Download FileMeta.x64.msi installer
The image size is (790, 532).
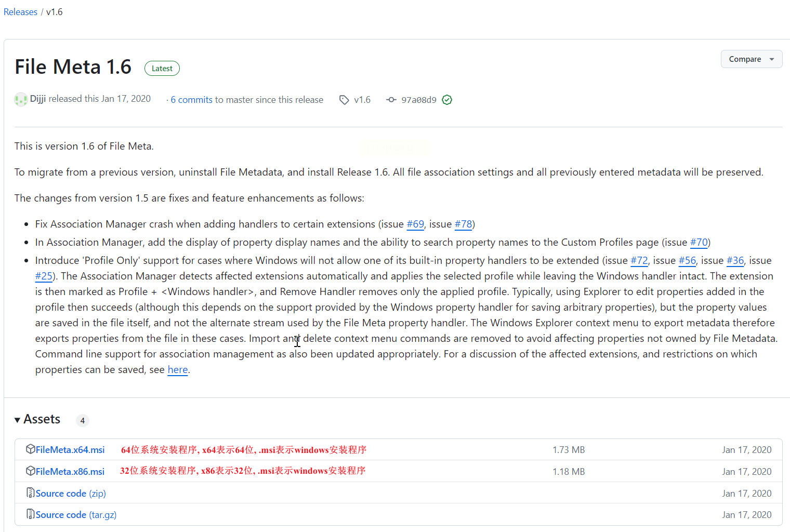[x=70, y=449]
